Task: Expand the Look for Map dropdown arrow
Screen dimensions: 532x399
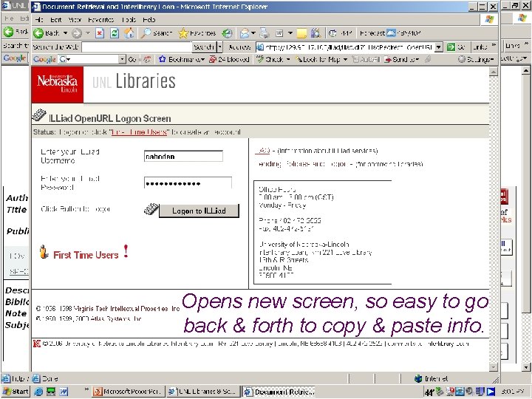Action: (345, 59)
